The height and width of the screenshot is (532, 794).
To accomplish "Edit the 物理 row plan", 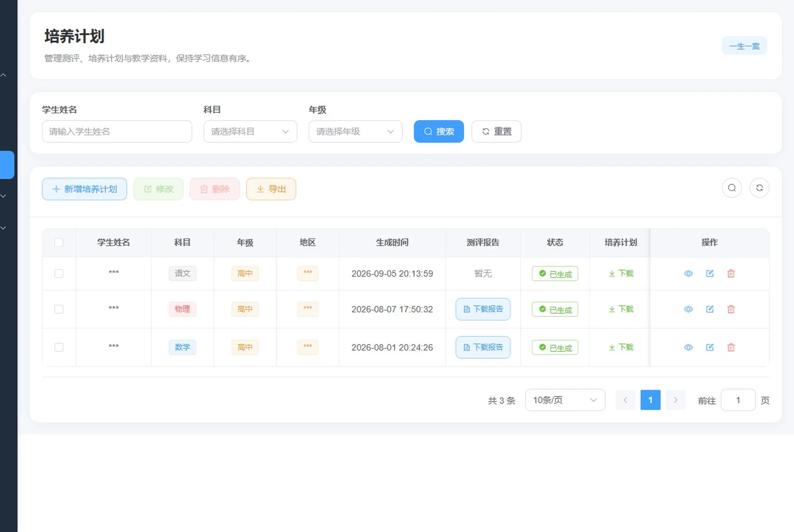I will coord(710,309).
